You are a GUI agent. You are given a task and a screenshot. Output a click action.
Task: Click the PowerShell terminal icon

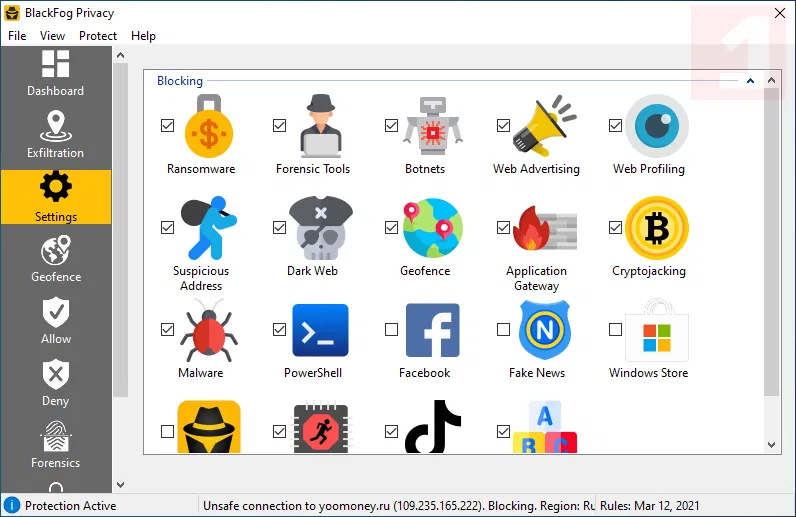click(x=320, y=330)
